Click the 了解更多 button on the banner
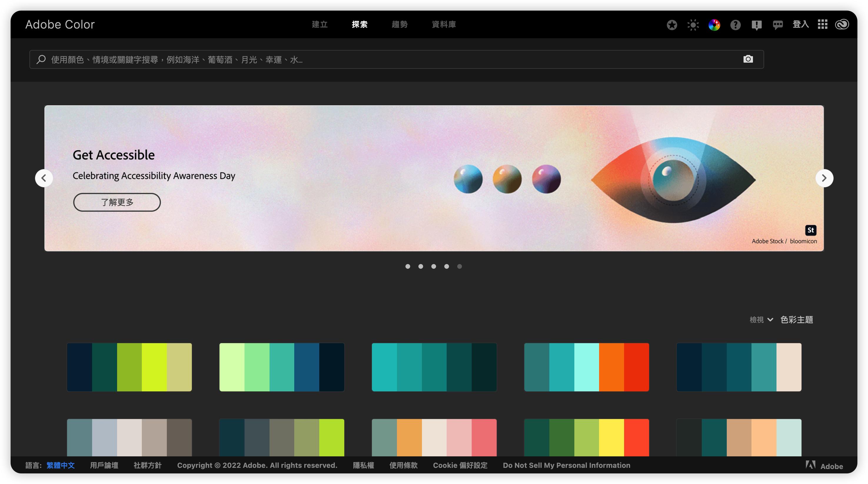 click(117, 202)
